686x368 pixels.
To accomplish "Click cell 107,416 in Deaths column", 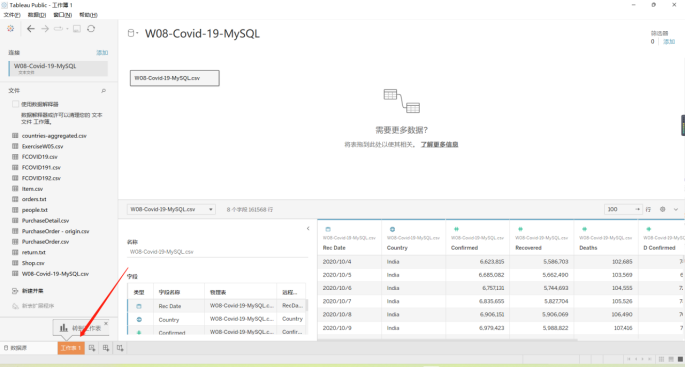I will pos(622,328).
